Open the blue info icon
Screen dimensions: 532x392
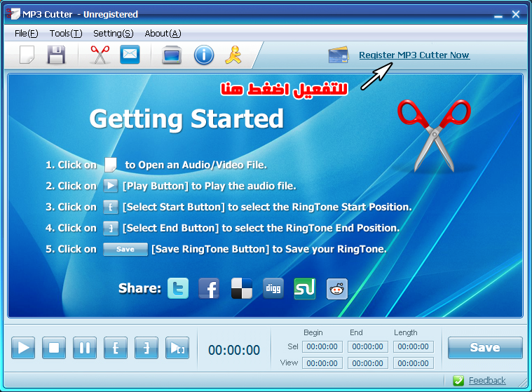click(204, 55)
